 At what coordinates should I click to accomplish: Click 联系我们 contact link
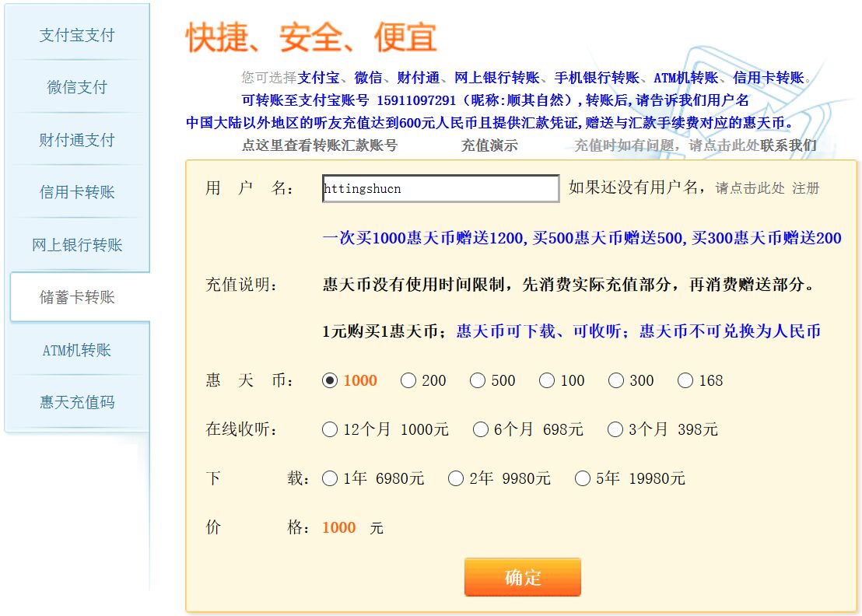(788, 145)
